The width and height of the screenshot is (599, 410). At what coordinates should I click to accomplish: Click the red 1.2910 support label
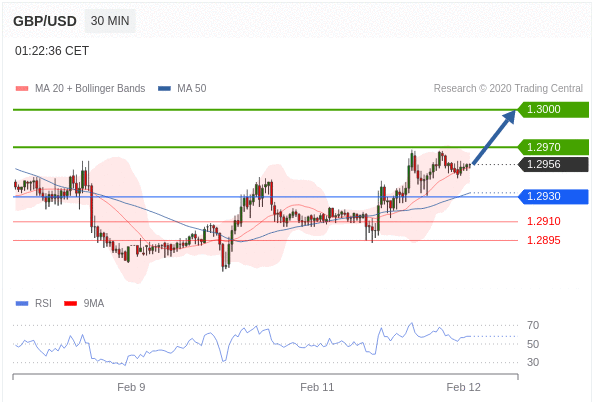[544, 221]
